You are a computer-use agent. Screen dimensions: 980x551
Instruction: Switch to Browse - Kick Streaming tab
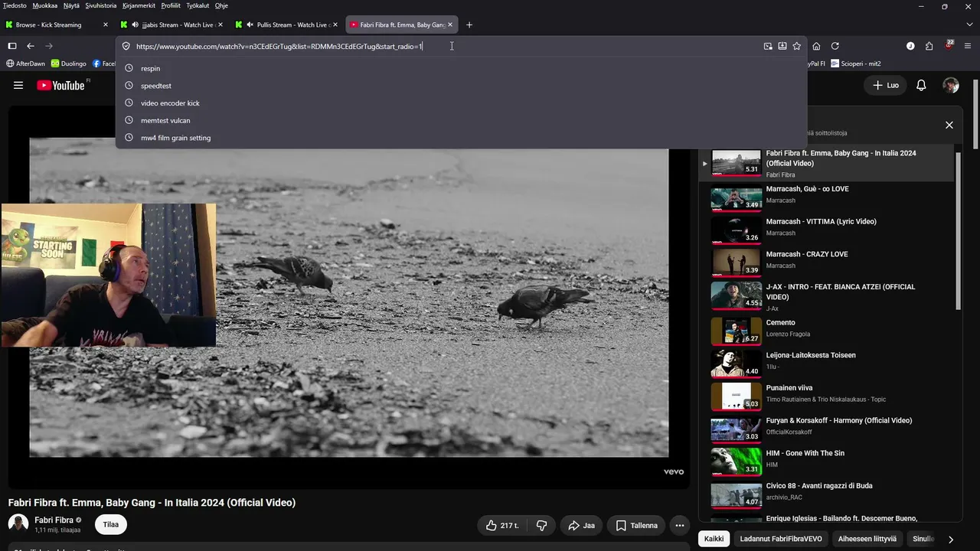click(57, 24)
